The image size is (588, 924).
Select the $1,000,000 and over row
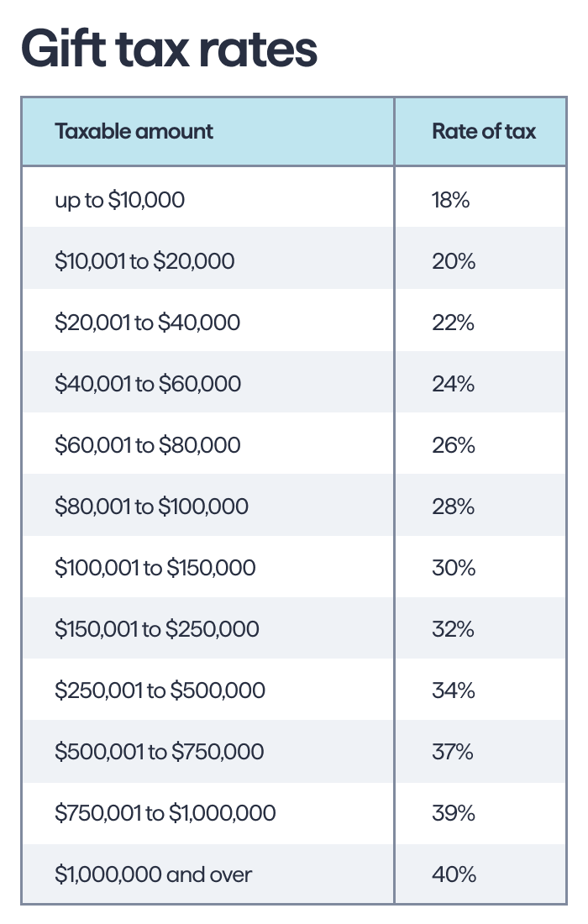click(x=294, y=872)
